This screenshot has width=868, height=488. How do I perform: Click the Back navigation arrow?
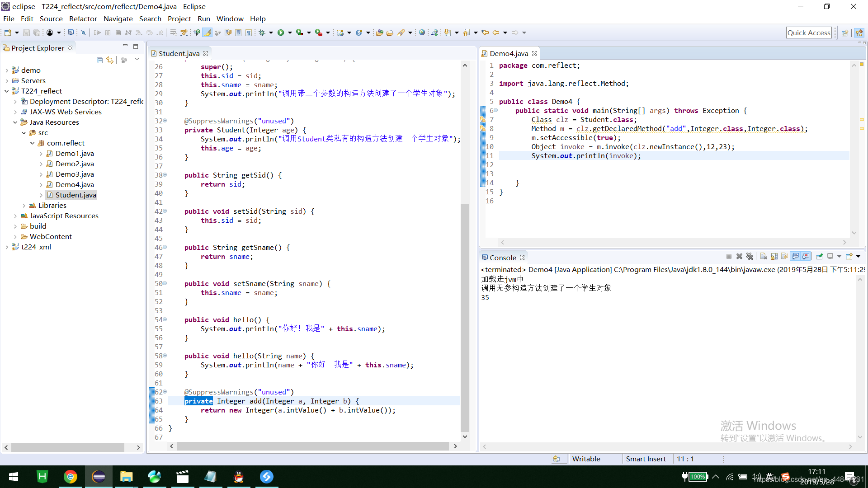point(496,33)
